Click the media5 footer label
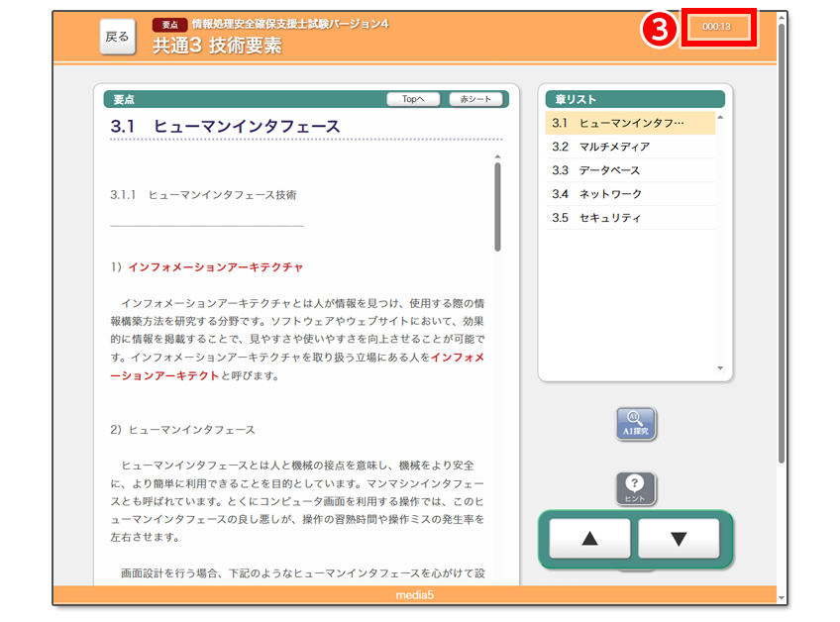The image size is (840, 622). 415,594
